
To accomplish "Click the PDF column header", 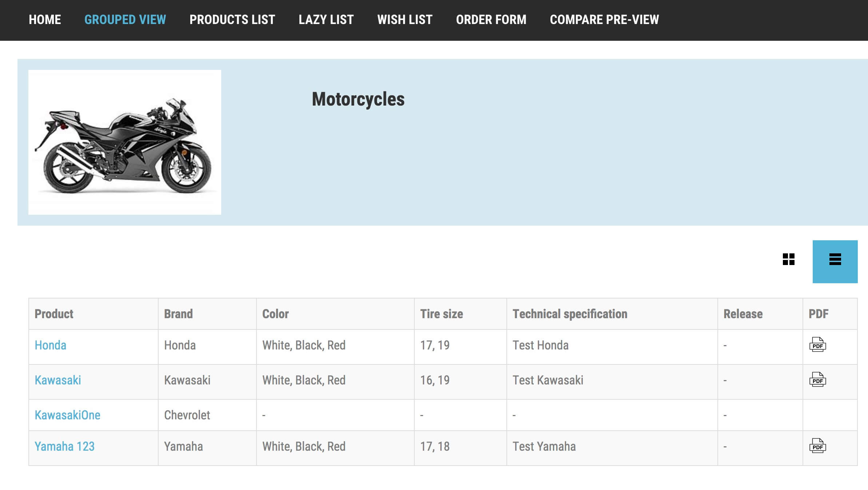I will [830, 314].
